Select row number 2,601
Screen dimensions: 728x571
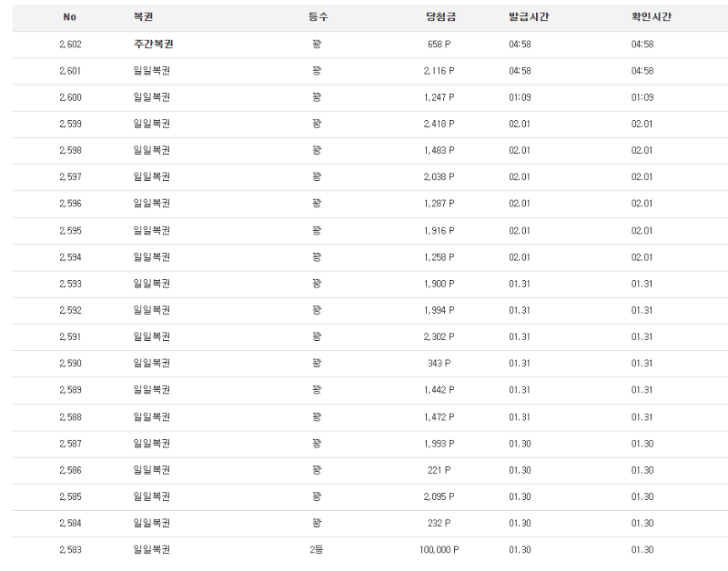(x=70, y=71)
